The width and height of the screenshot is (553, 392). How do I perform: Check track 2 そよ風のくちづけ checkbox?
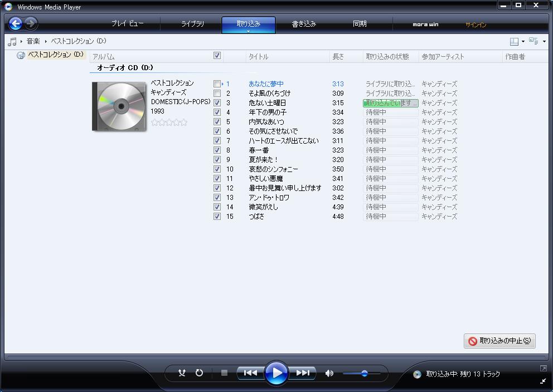[x=217, y=94]
